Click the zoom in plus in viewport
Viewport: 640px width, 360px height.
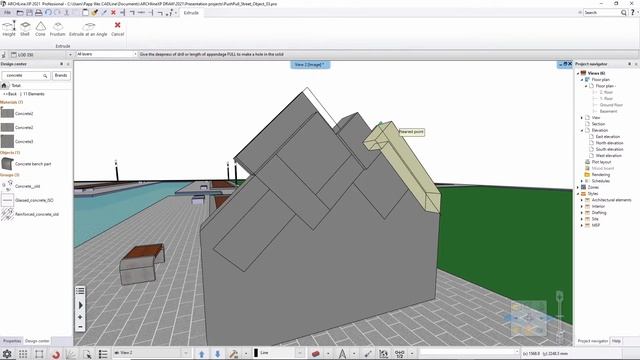80,317
